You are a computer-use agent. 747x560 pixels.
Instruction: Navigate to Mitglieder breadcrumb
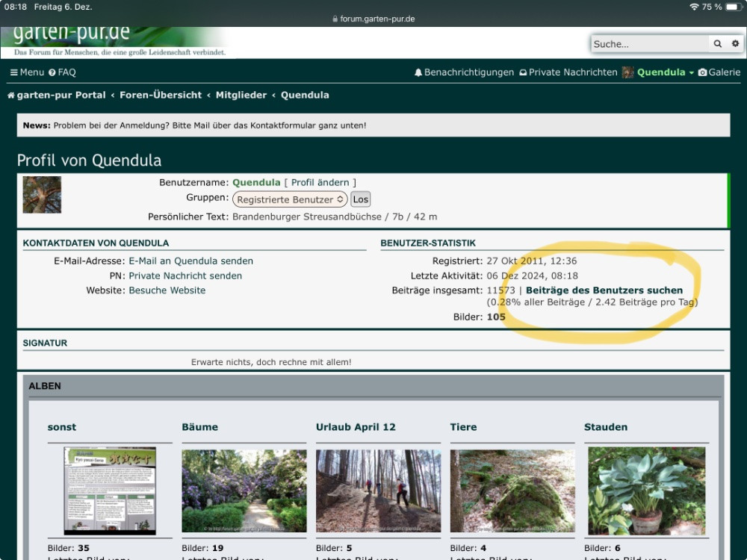click(x=241, y=95)
